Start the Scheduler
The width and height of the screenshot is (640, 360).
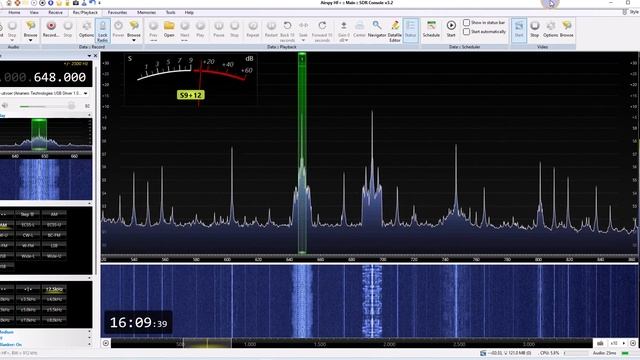tap(451, 29)
